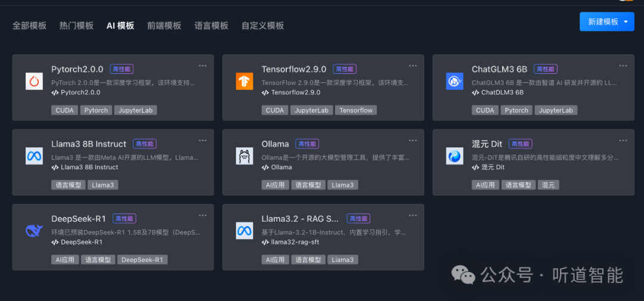The width and height of the screenshot is (644, 301).
Task: Click JupyterLab tag on ChatGLM3 6B card
Action: [x=556, y=110]
